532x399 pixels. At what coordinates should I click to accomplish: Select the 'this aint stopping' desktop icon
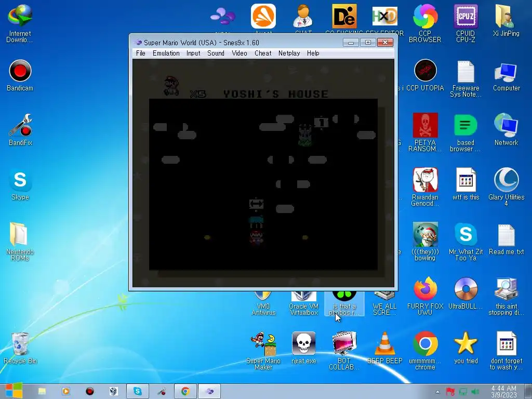[506, 296]
